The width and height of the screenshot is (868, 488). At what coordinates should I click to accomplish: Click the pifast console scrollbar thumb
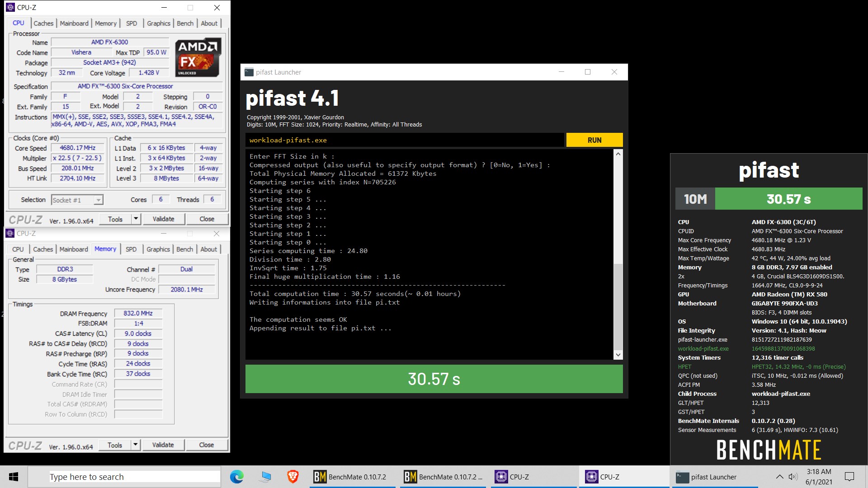coord(618,307)
